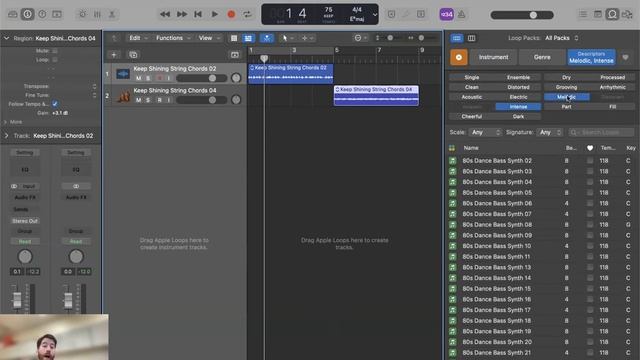Solo the String Chords 02 track
Image resolution: width=640 pixels, height=360 pixels.
[x=148, y=78]
